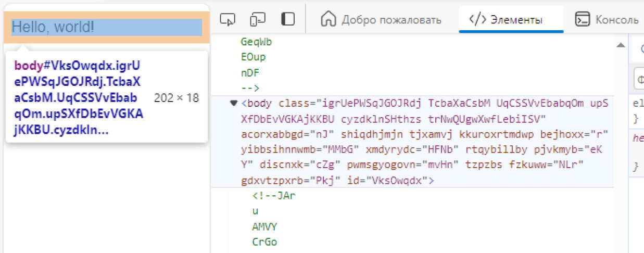Activate the inspect element picker tool
This screenshot has width=644, height=253.
click(x=228, y=20)
